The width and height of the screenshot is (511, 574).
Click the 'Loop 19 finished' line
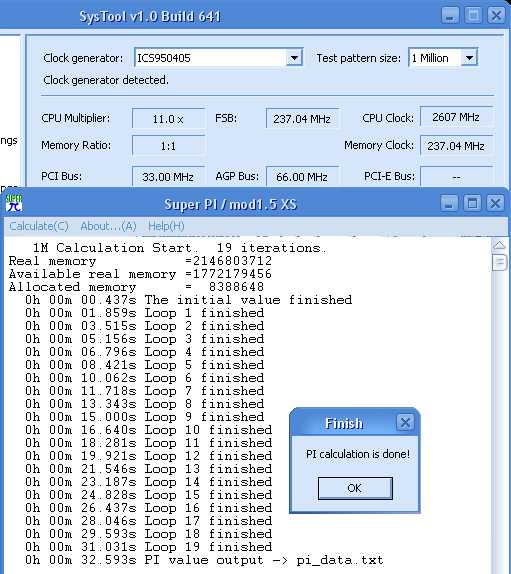tap(149, 547)
